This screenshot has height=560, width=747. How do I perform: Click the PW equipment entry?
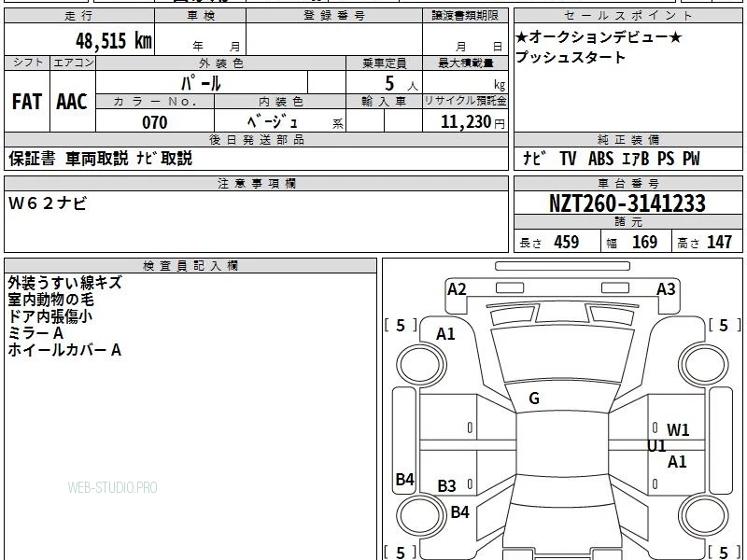tap(691, 158)
